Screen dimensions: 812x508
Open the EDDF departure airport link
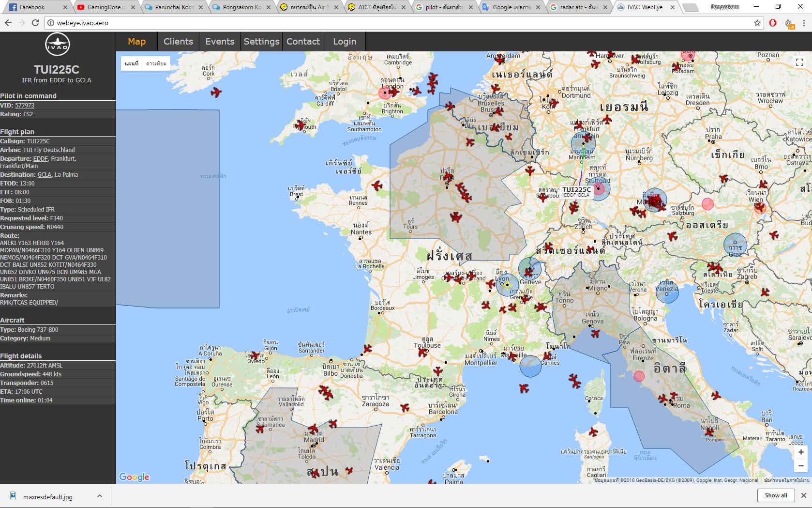(x=40, y=159)
